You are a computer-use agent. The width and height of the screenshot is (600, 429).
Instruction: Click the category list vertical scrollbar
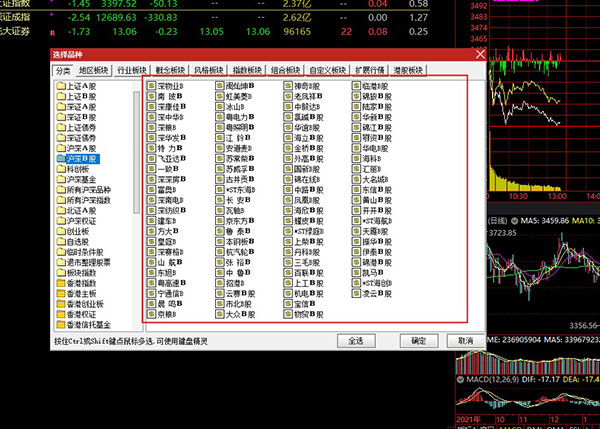(136, 152)
